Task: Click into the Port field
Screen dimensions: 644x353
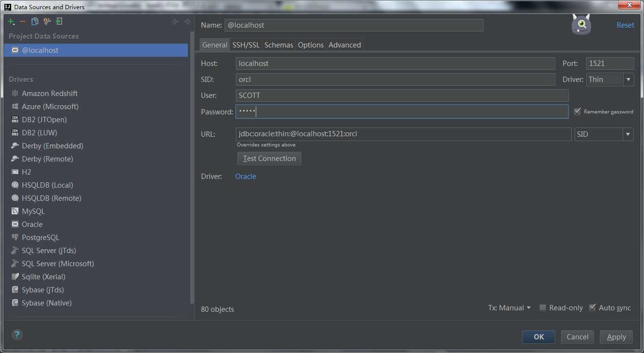Action: pyautogui.click(x=610, y=64)
